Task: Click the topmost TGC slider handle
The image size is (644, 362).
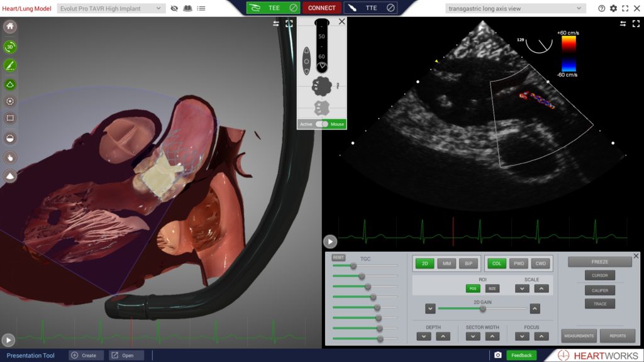Action: pyautogui.click(x=353, y=266)
